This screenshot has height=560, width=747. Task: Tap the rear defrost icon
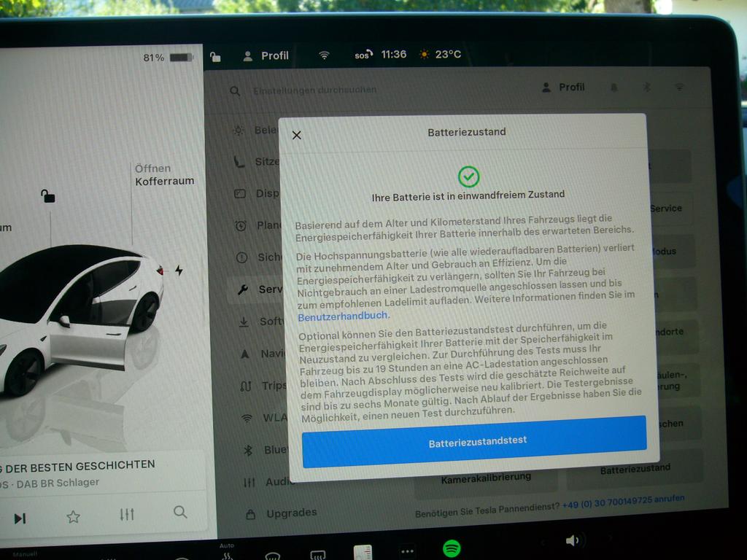coord(317,555)
